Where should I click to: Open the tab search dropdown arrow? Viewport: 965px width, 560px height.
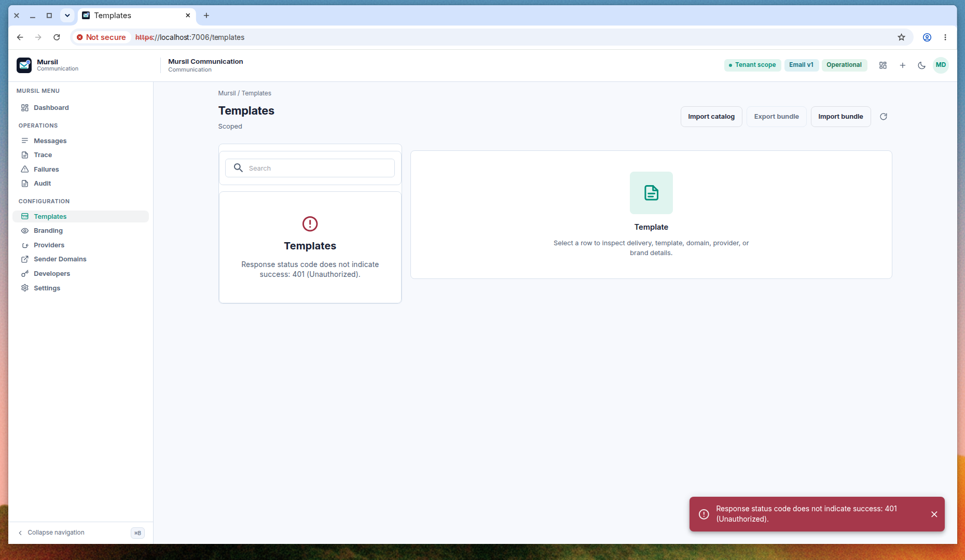(67, 16)
